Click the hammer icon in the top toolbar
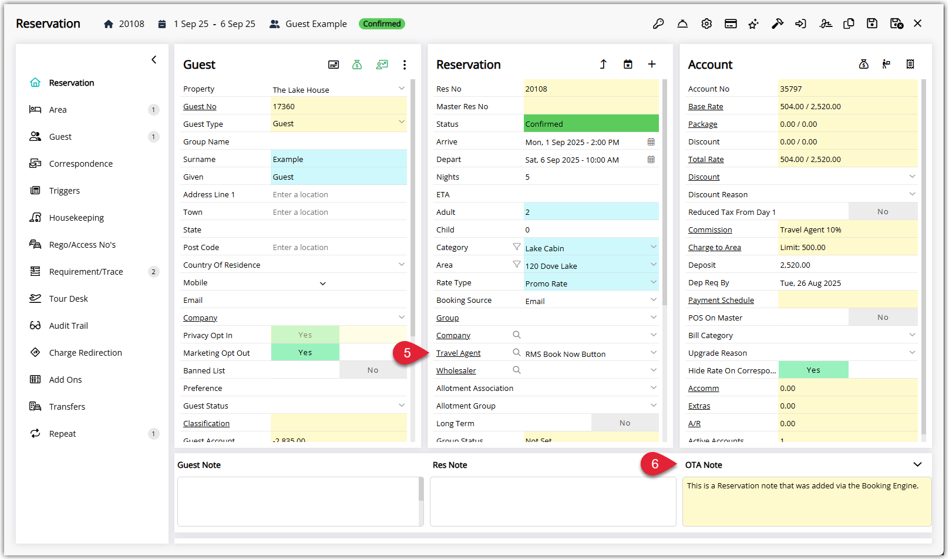Screen dimensions: 949x560 (x=778, y=24)
